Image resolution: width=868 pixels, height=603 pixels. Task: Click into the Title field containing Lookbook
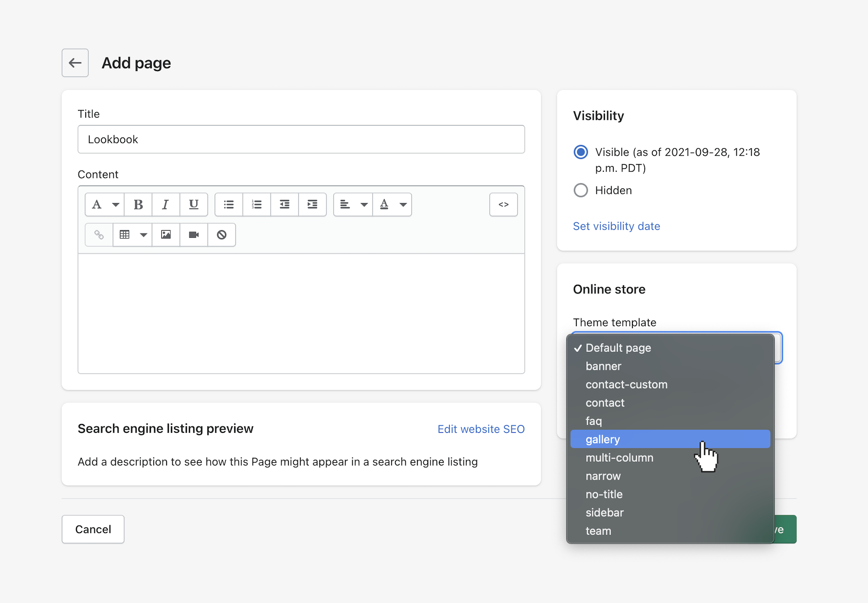click(x=301, y=139)
